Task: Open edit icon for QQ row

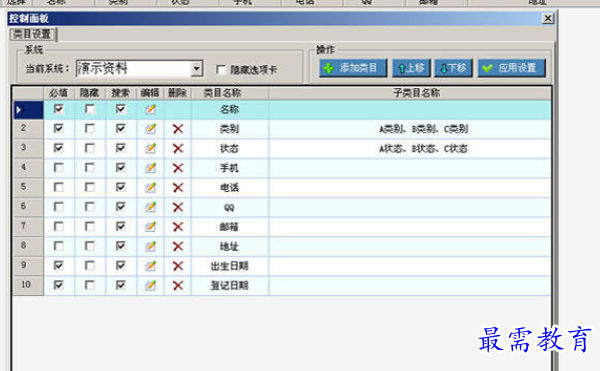Action: (151, 207)
